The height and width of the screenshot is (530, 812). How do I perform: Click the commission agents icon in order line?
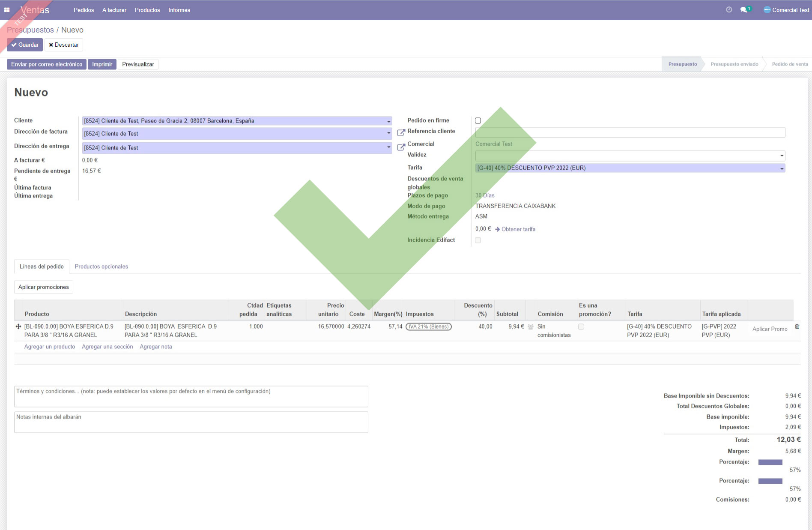pos(531,327)
